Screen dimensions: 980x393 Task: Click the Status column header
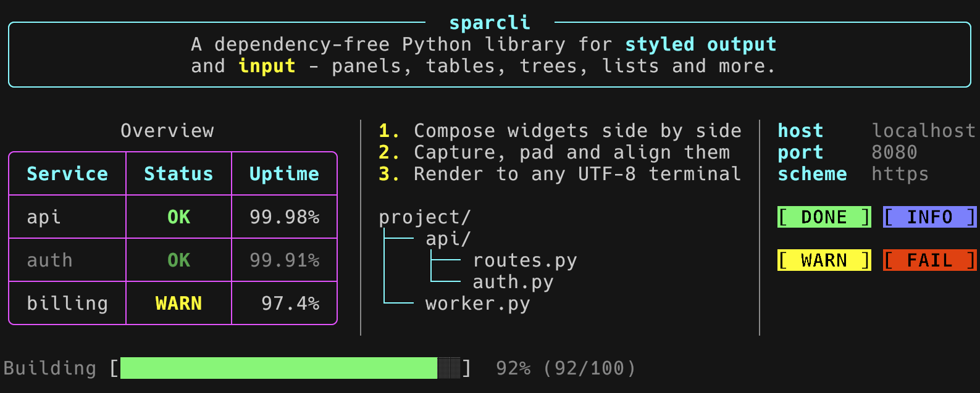178,174
